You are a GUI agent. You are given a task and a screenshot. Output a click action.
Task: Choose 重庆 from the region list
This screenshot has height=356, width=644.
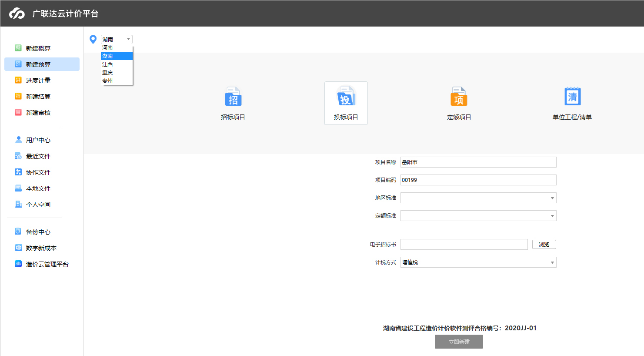point(117,73)
